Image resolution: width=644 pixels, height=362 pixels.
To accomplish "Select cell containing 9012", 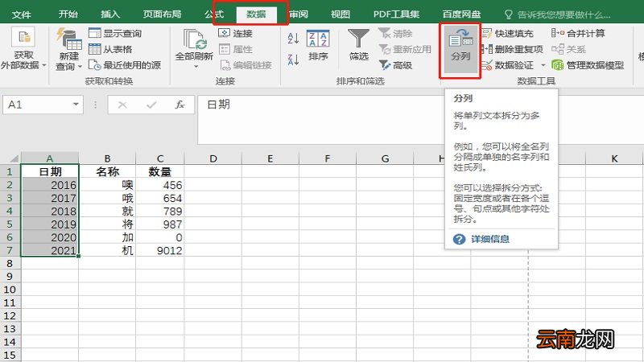I will pos(160,250).
